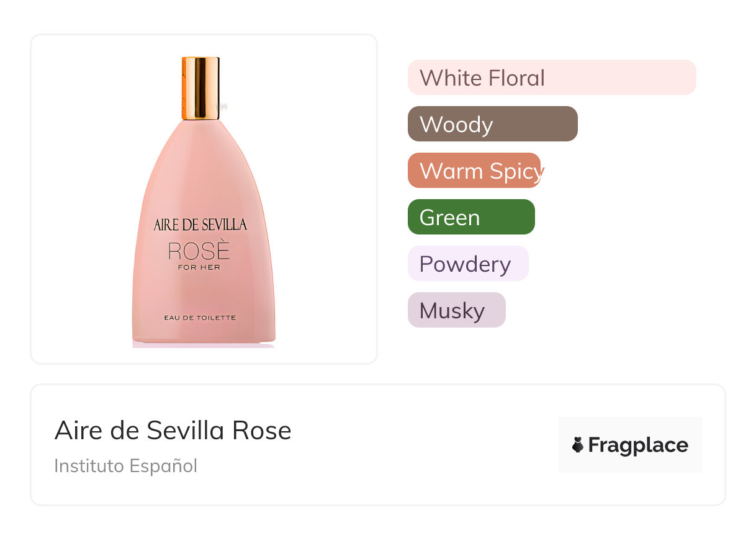756x536 pixels.
Task: Click the ROSÈ text on the bottle
Action: 199,251
